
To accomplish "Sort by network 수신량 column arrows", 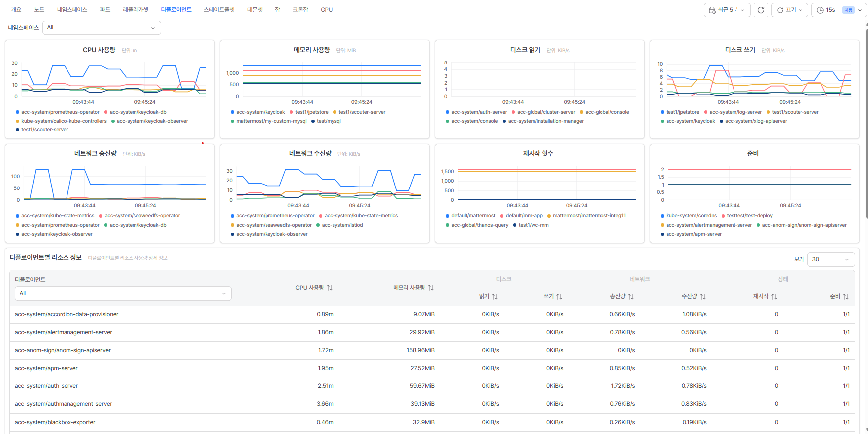I will pyautogui.click(x=703, y=296).
